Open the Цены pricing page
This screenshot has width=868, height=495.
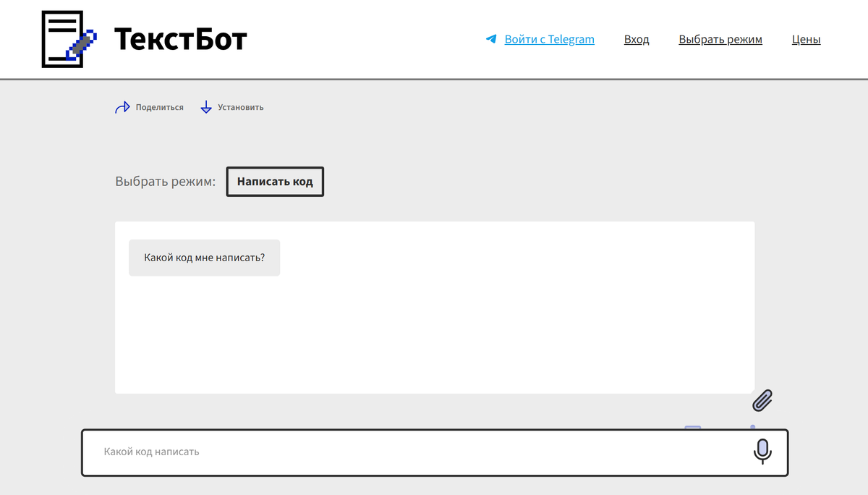click(806, 39)
